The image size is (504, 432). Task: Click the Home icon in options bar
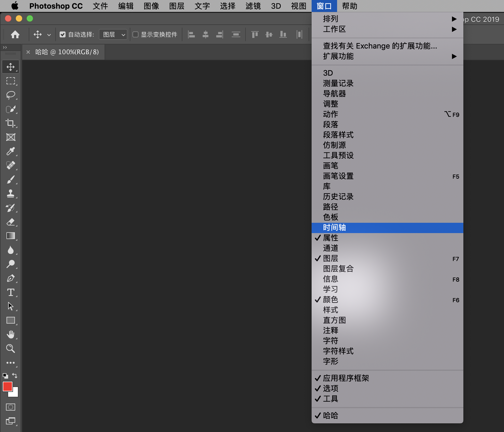click(x=15, y=34)
